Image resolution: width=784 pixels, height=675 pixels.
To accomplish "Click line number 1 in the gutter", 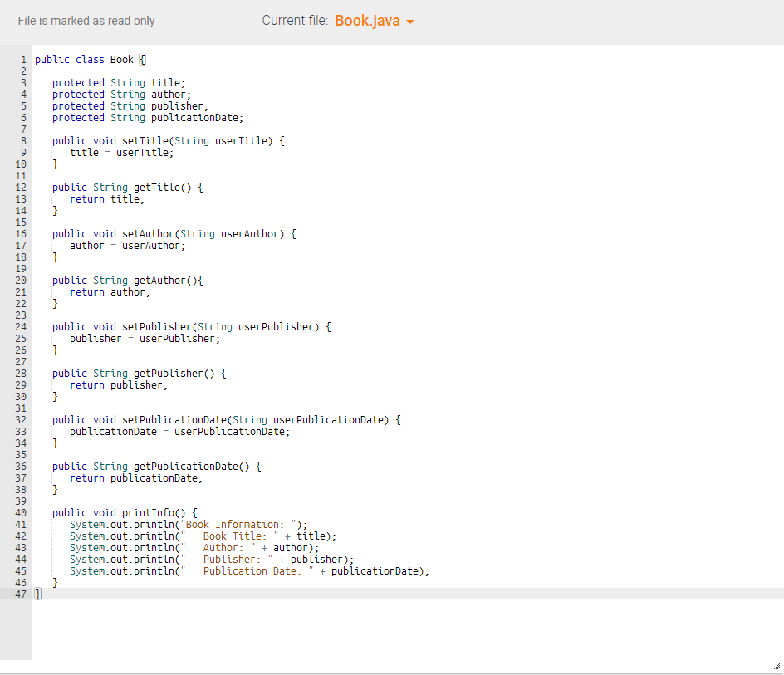I will pyautogui.click(x=22, y=59).
